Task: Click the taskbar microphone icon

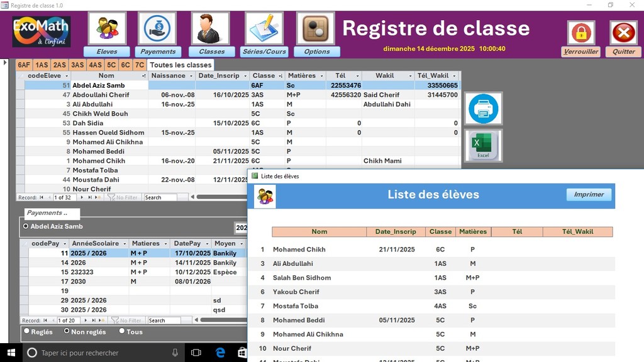Action: tap(175, 353)
